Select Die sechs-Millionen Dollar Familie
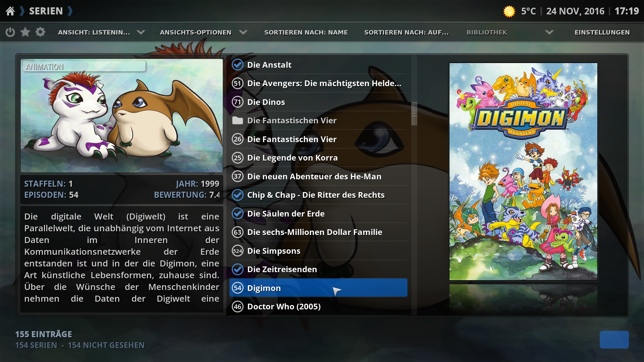The width and height of the screenshot is (644, 362). [318, 232]
